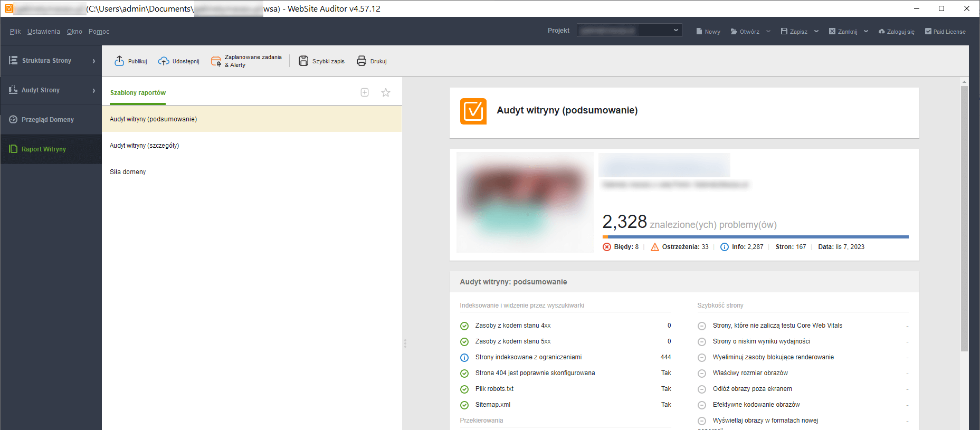Click the star favorites icon in templates
The image size is (980, 430).
click(386, 92)
